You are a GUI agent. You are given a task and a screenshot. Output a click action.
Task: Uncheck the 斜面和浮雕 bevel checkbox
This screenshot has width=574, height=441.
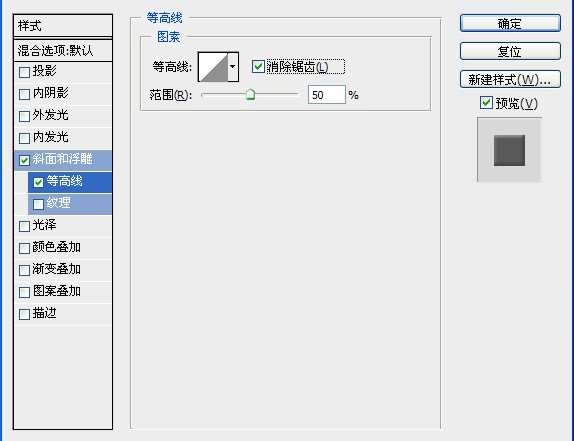[x=24, y=160]
